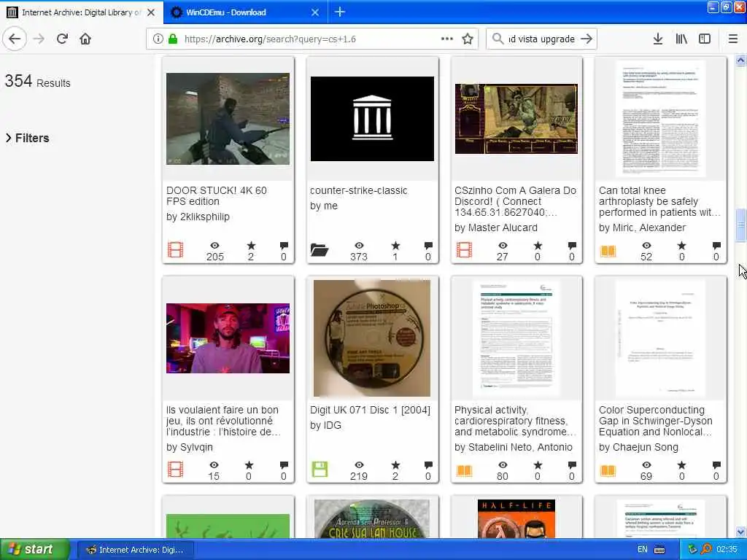The height and width of the screenshot is (560, 747).
Task: Click movie icon on DOOR STUCK card
Action: [175, 250]
